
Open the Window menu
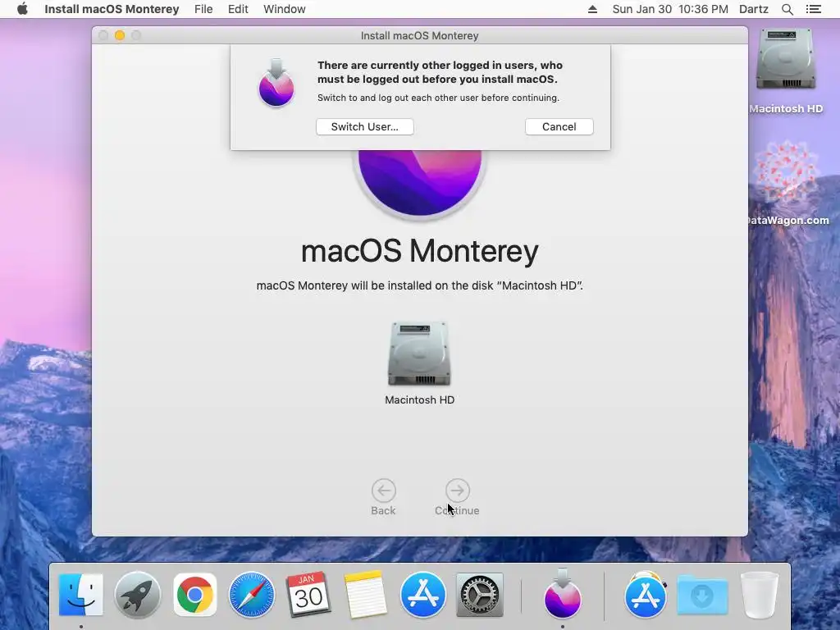pos(285,9)
